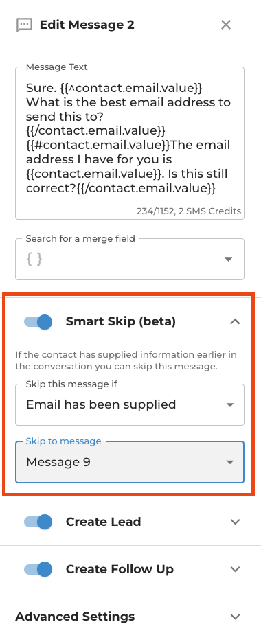Open the 'Skip to message' dropdown arrow
261x644 pixels.
pyautogui.click(x=230, y=463)
